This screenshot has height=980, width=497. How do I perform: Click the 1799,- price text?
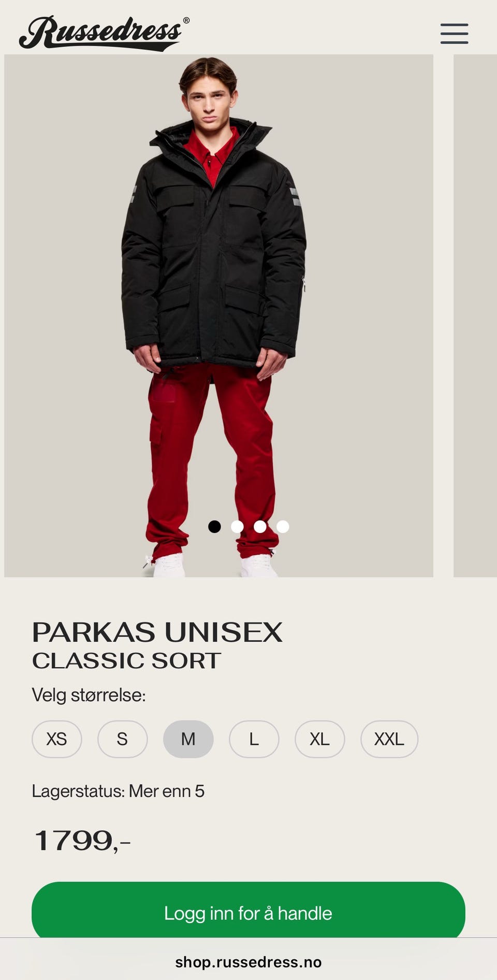pyautogui.click(x=82, y=840)
